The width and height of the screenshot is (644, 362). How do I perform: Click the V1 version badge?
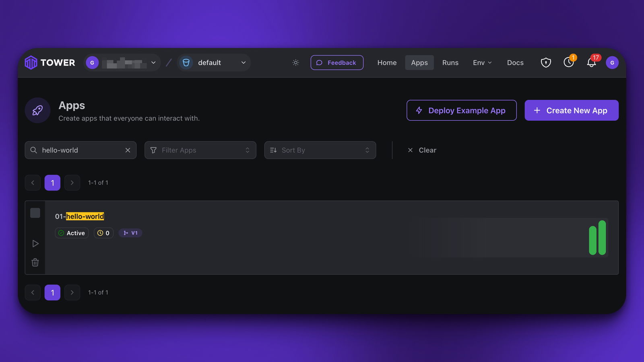tap(130, 233)
